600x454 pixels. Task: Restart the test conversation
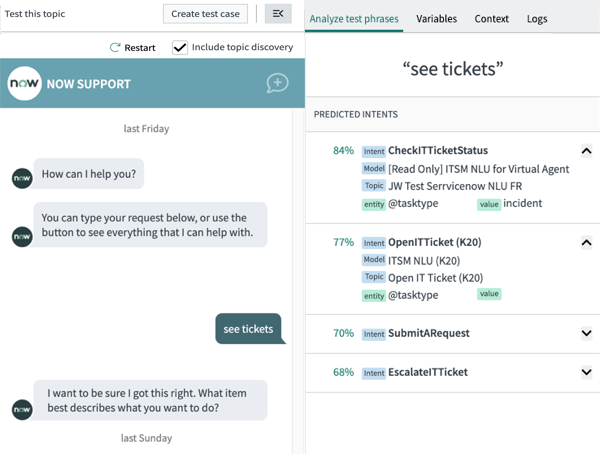pyautogui.click(x=132, y=47)
